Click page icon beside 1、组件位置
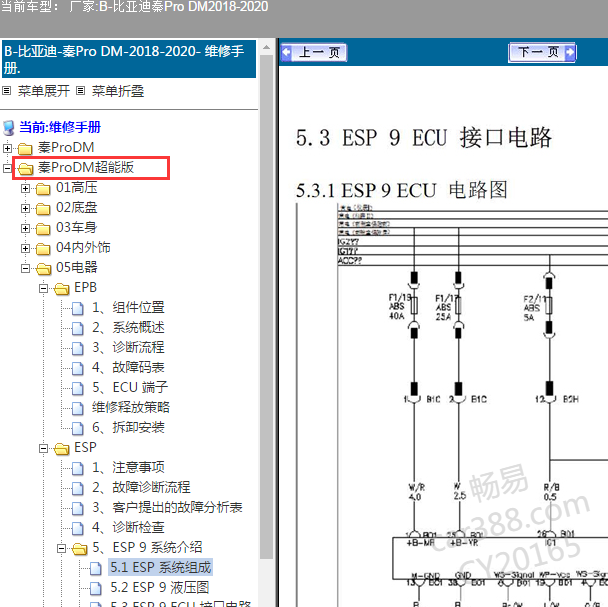The height and width of the screenshot is (607, 608). tap(78, 308)
